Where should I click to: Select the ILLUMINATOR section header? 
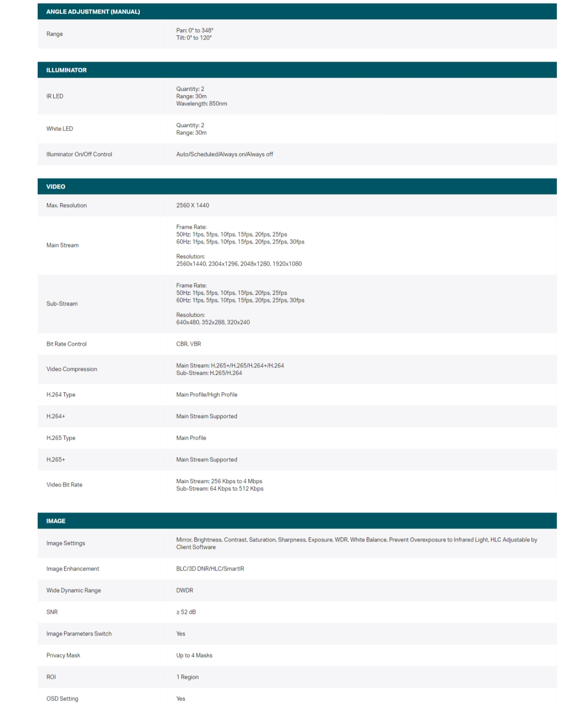coord(66,70)
